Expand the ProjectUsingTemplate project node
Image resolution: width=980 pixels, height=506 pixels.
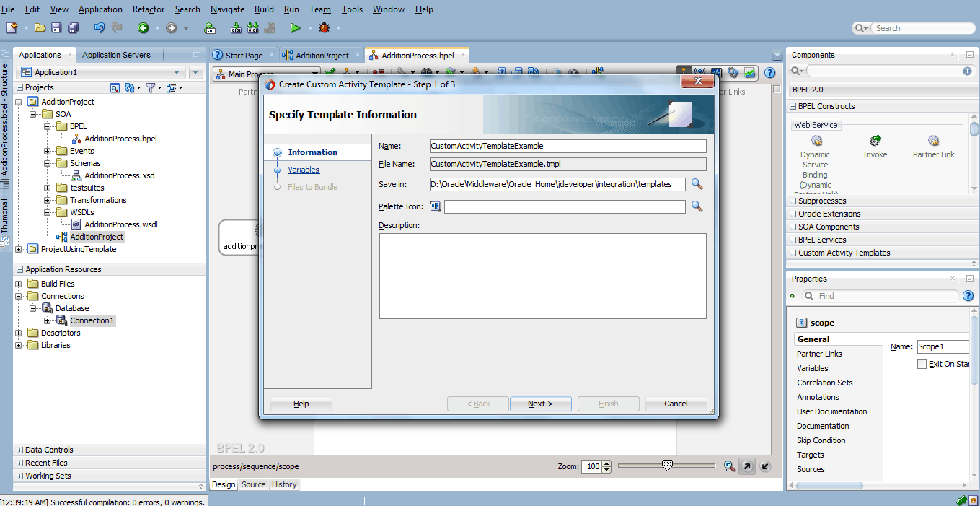point(19,249)
